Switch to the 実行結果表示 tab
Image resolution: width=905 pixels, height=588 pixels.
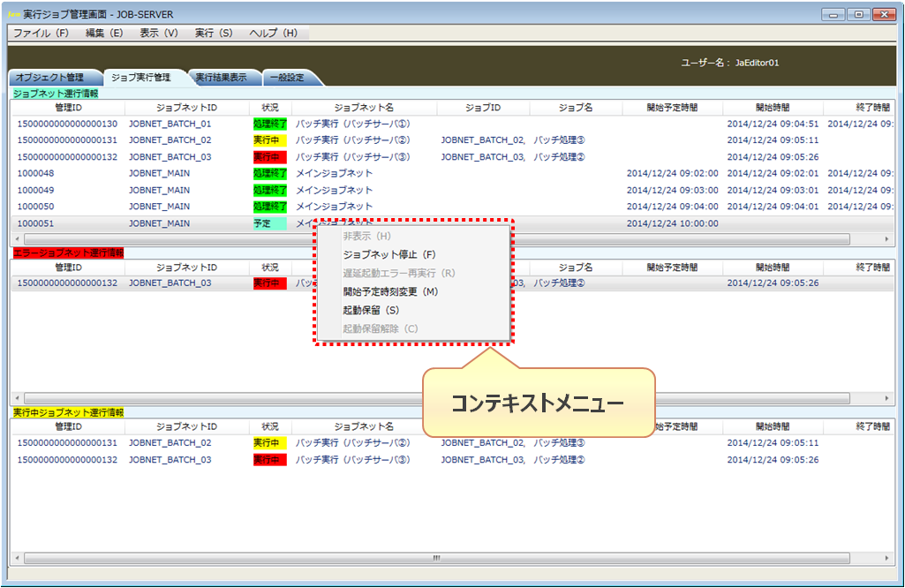[x=221, y=78]
